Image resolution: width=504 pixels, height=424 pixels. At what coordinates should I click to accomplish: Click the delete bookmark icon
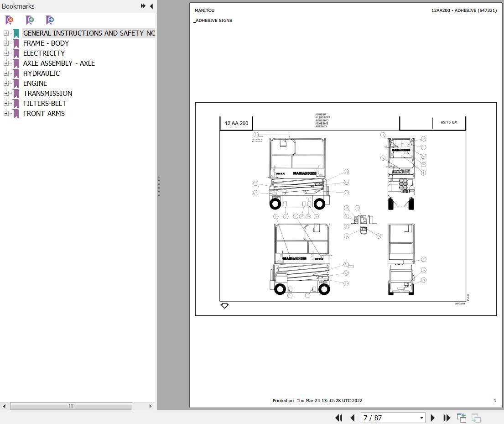click(x=9, y=20)
